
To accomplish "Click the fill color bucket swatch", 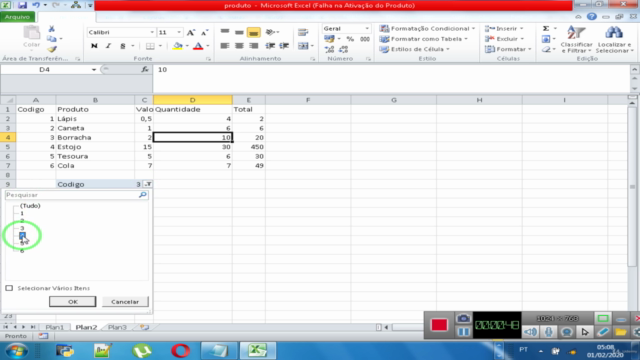I will click(178, 46).
